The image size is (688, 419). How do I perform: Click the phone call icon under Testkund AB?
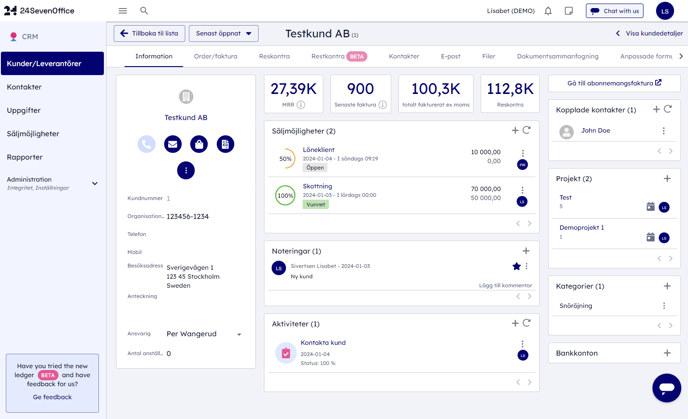coord(147,144)
